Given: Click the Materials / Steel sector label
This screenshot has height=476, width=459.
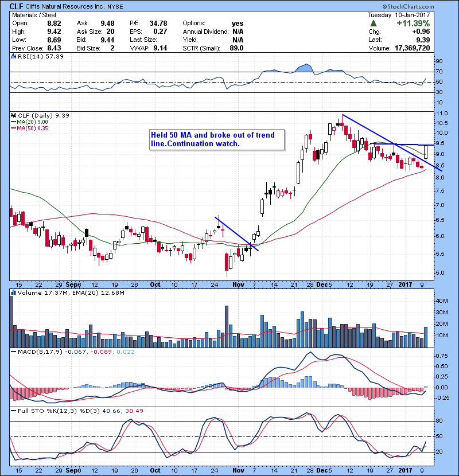Looking at the screenshot, I should point(34,15).
